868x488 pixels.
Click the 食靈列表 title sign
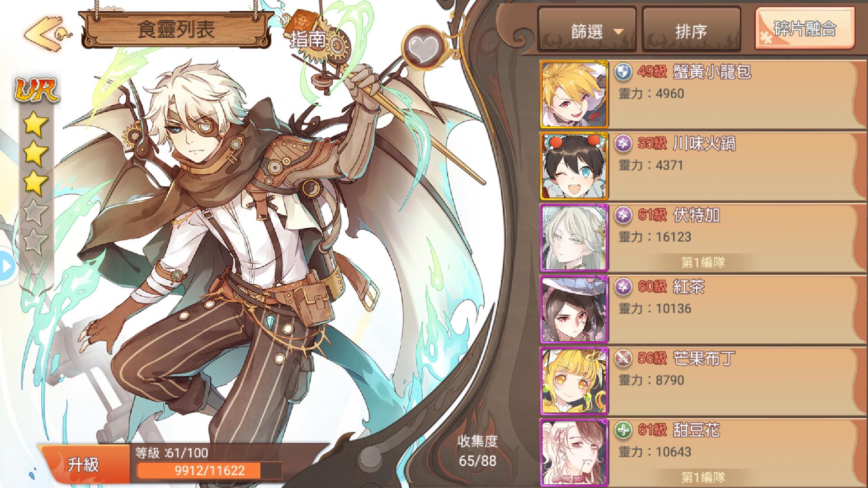click(x=176, y=30)
